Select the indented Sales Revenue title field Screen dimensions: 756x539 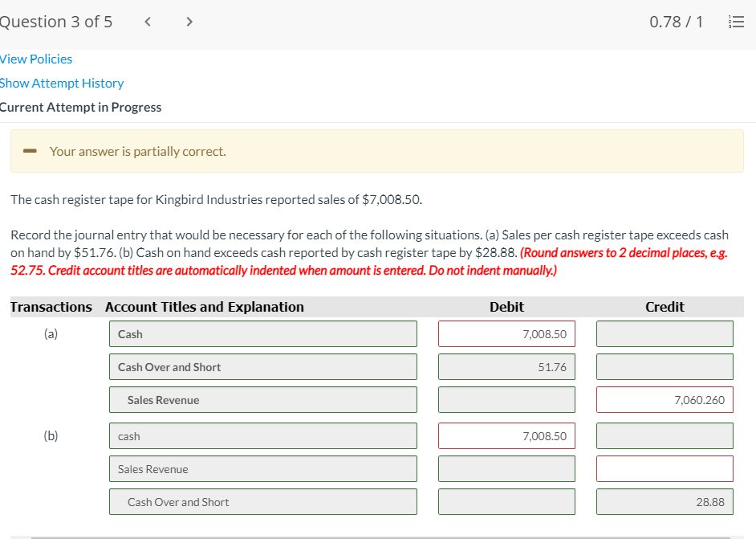(x=262, y=399)
